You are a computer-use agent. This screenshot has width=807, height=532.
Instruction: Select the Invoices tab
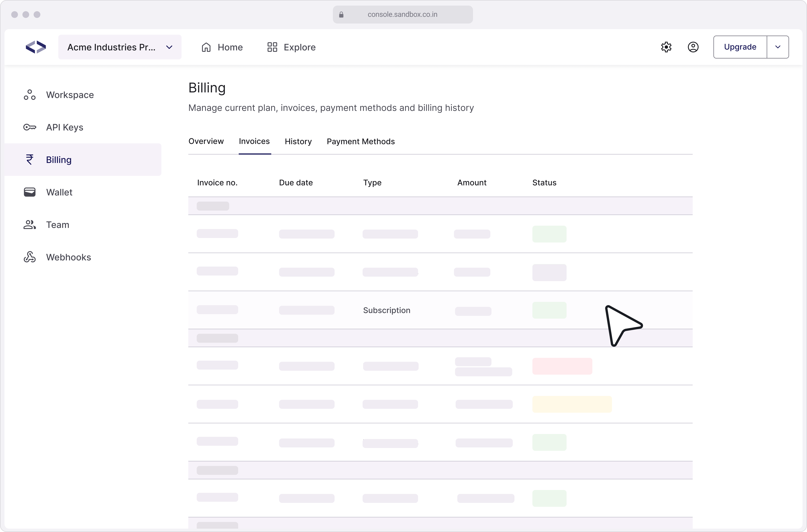tap(254, 141)
